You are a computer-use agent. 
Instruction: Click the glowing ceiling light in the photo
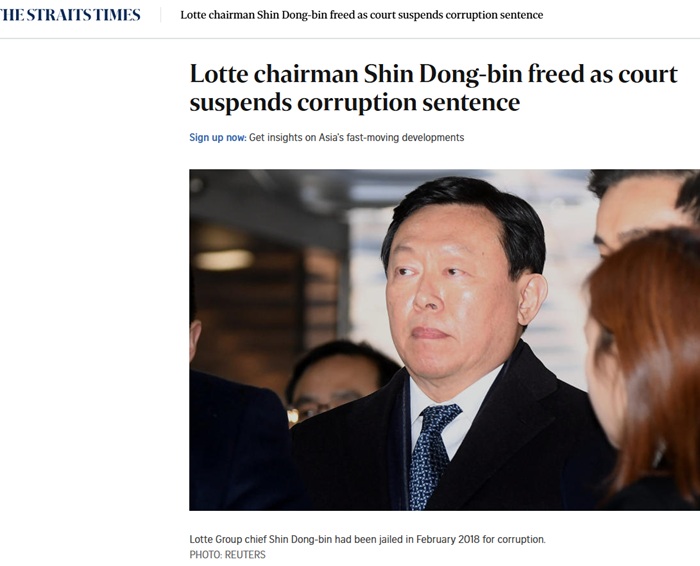point(223,259)
